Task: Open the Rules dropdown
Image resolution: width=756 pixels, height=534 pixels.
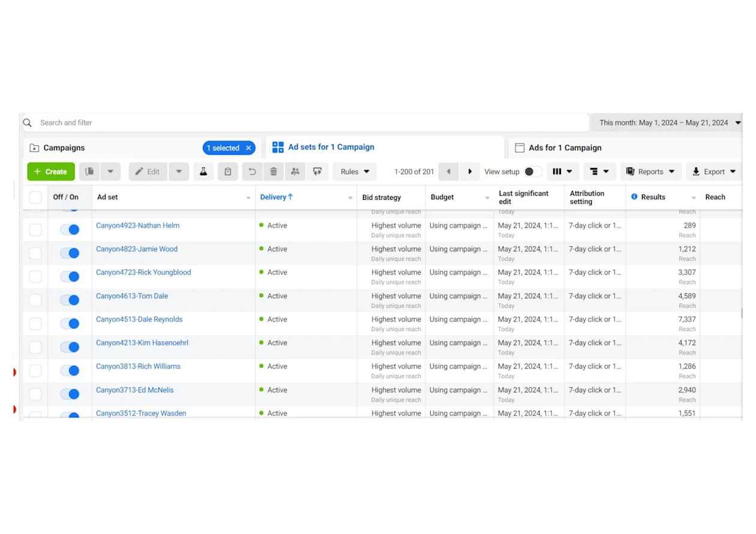Action: 355,172
